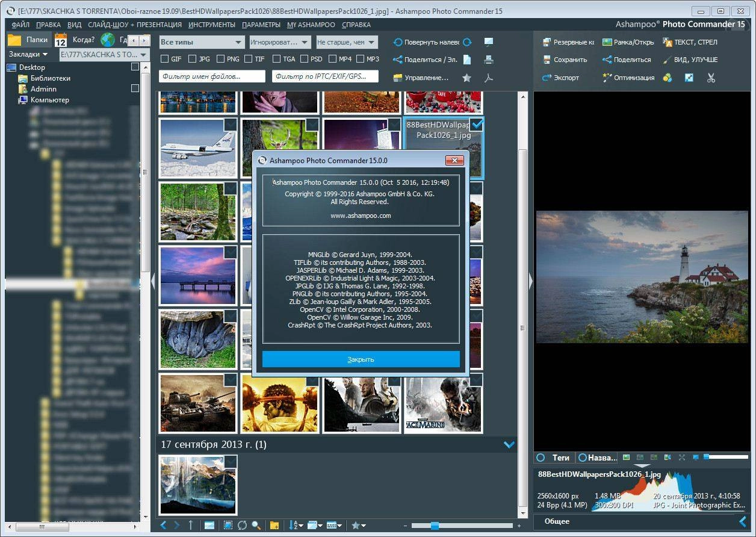Screen dimensions: 756x537
Task: Open the ПАРАМЕТРЫ menu
Action: [x=261, y=25]
